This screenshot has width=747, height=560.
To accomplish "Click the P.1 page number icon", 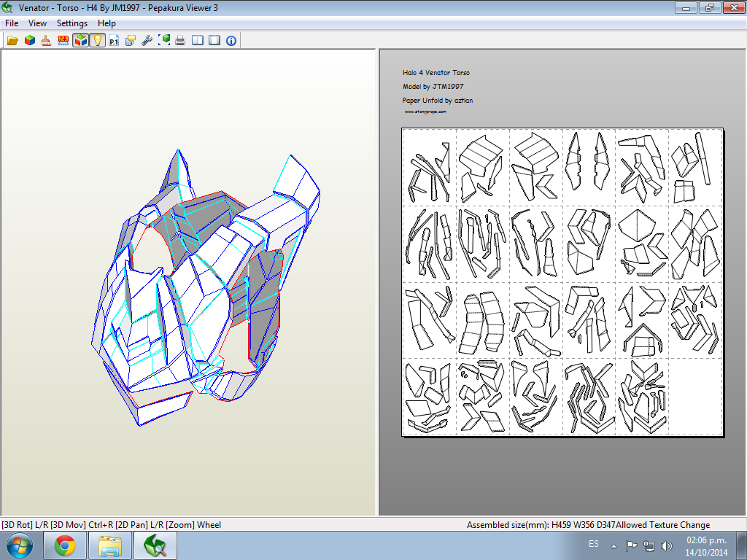I will (113, 41).
